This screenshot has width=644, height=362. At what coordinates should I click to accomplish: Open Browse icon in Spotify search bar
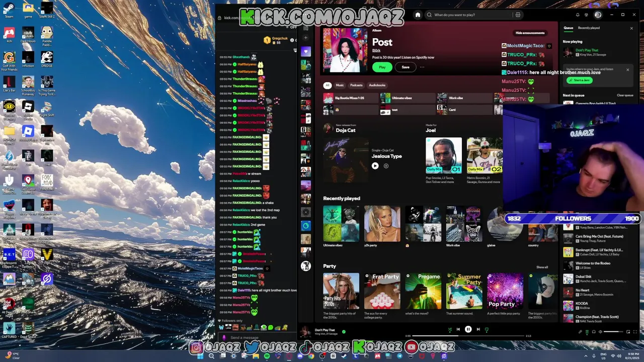[x=518, y=15]
